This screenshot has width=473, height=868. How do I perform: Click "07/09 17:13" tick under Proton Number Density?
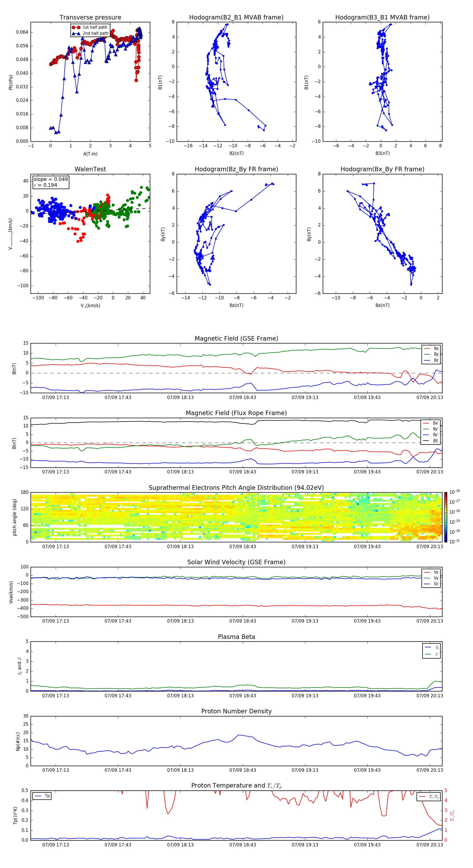[55, 770]
